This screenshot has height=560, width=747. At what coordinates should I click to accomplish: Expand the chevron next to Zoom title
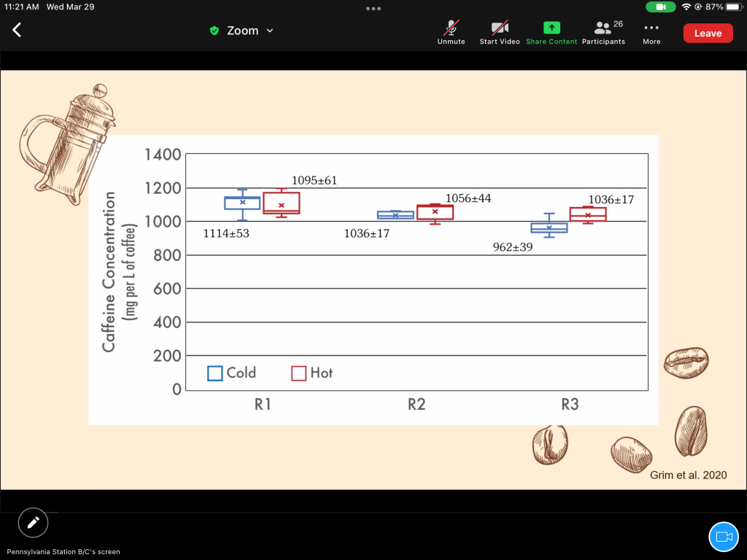click(270, 31)
